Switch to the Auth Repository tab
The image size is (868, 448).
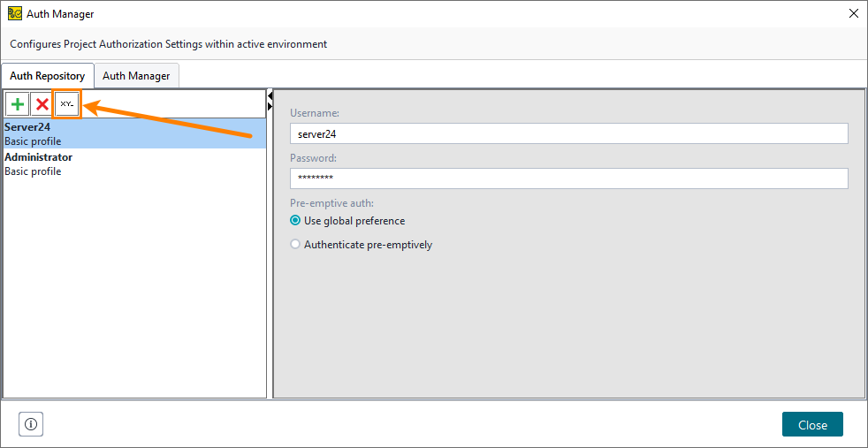click(x=48, y=76)
